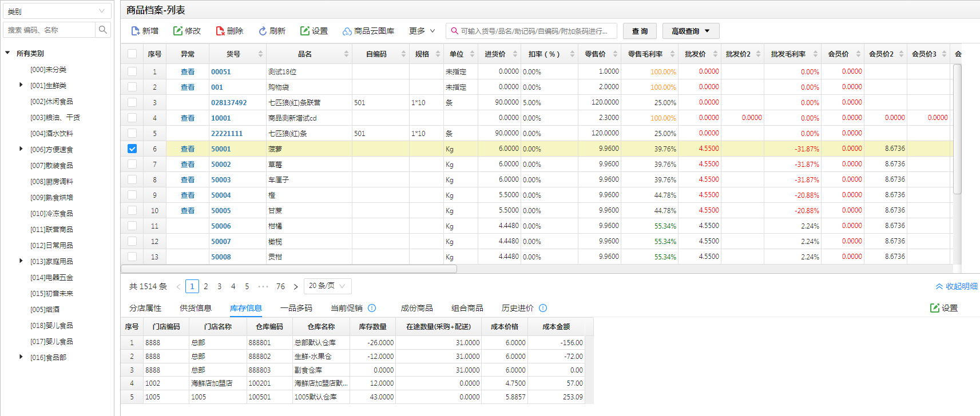Check the row for 七匹狼(红)条联营
Screen dimensions: 980x416
coord(132,102)
